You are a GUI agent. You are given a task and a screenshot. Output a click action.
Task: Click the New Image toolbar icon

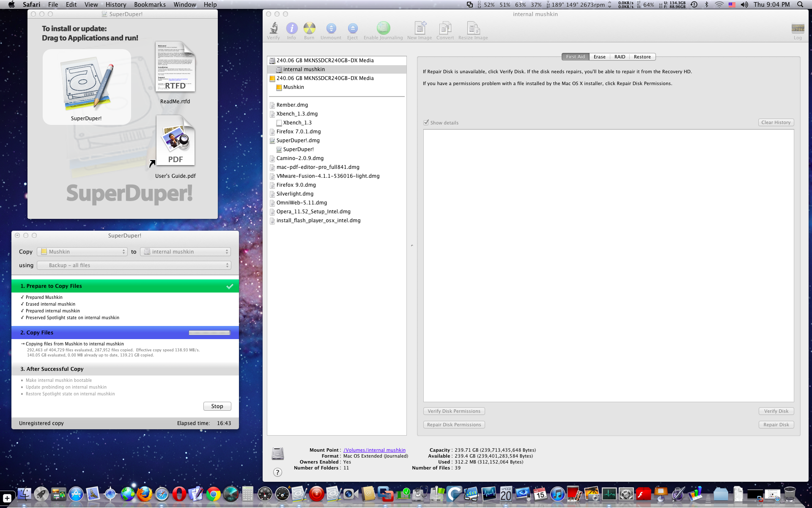(420, 28)
